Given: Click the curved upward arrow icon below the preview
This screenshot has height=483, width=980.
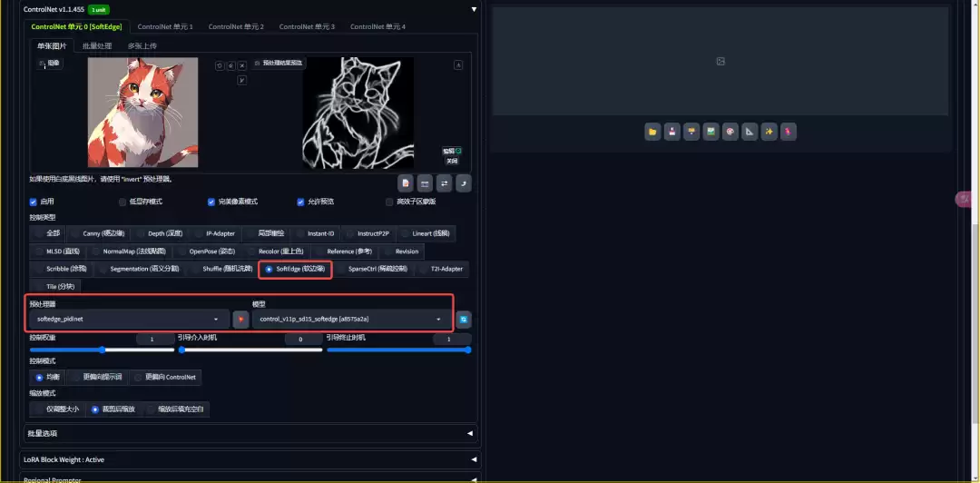Looking at the screenshot, I should [464, 183].
